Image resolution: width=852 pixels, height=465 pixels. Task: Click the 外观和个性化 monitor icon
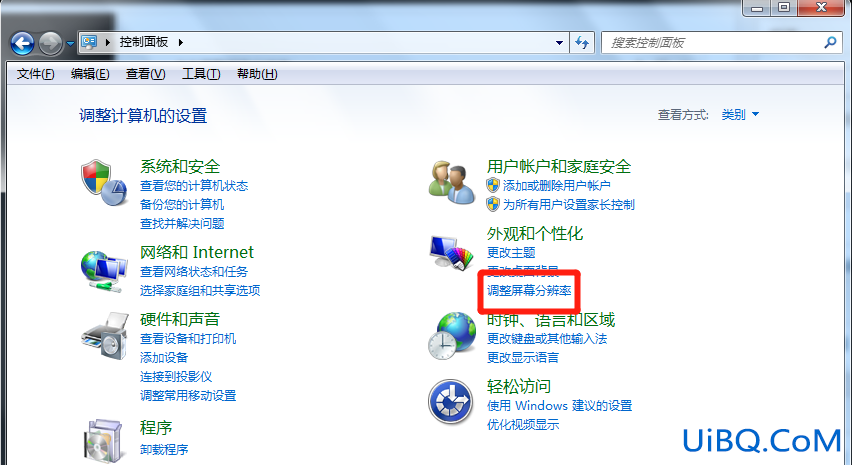pyautogui.click(x=451, y=253)
